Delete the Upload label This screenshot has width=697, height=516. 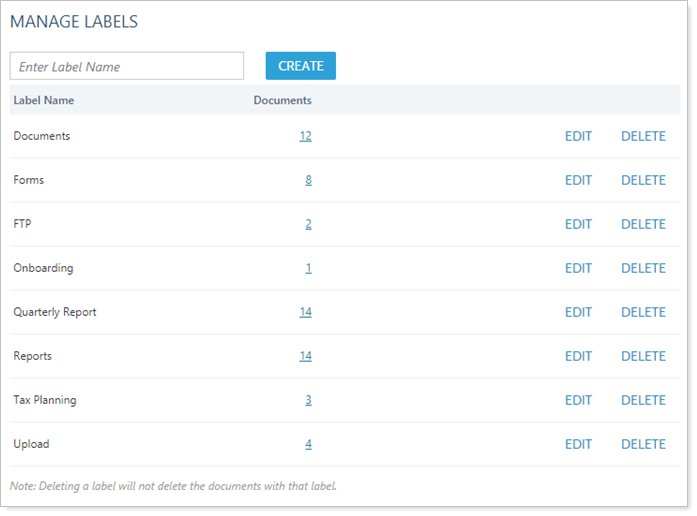pos(643,444)
